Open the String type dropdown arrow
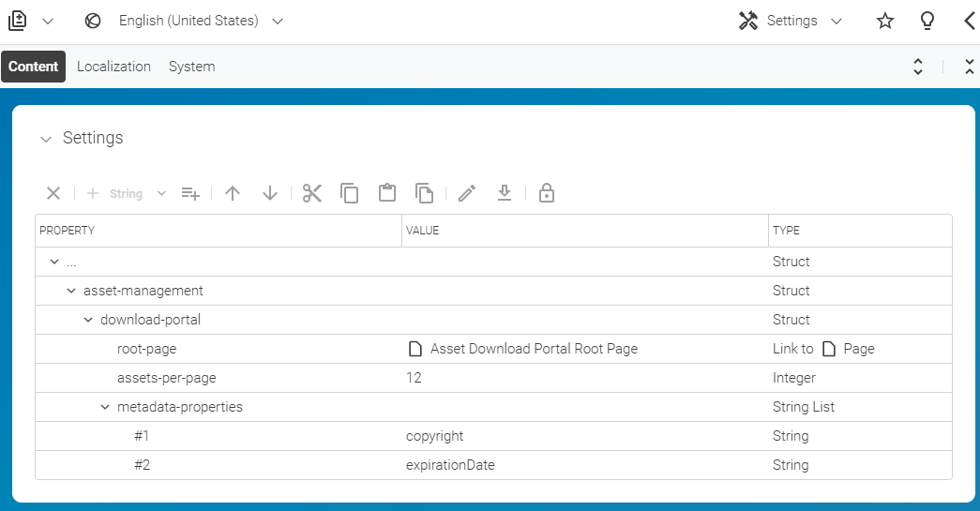 pyautogui.click(x=161, y=194)
